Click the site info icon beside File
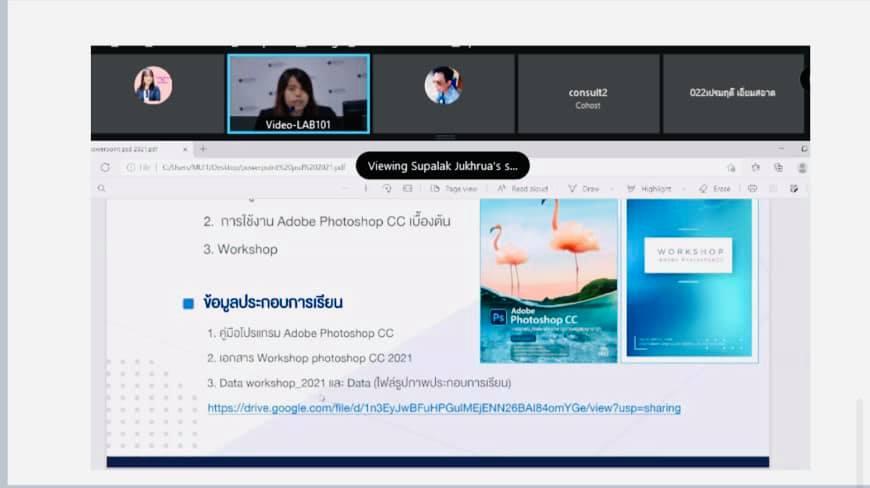Viewport: 870px width, 488px height. pos(130,167)
